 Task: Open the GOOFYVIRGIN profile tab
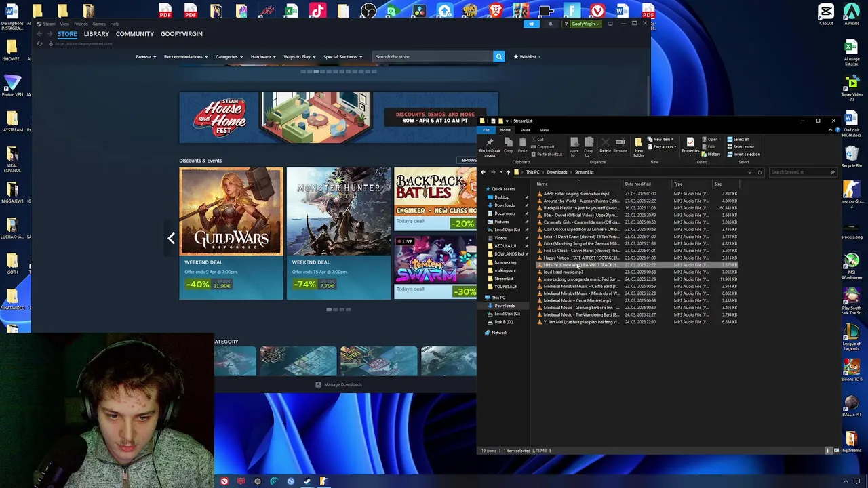[181, 34]
